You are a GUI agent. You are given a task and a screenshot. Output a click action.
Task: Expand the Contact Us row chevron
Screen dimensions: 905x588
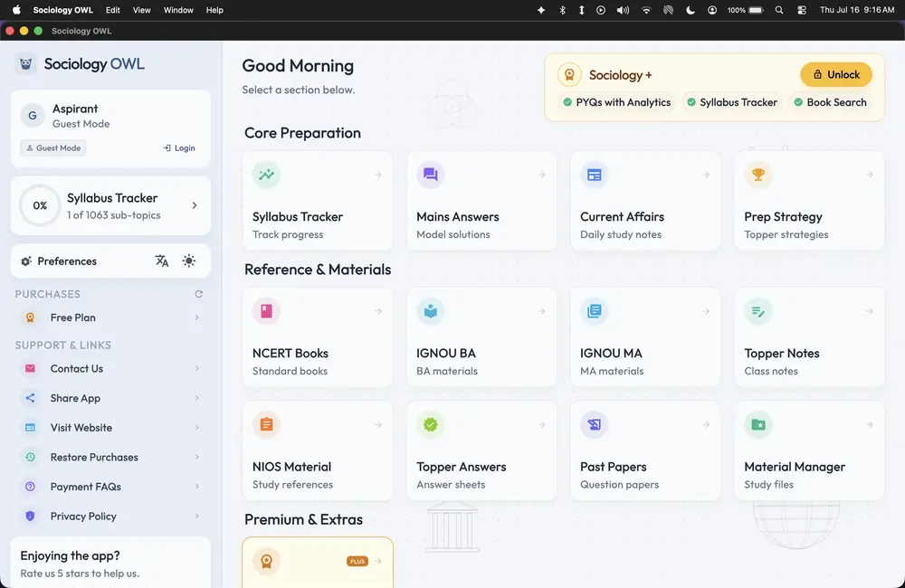[x=196, y=369]
